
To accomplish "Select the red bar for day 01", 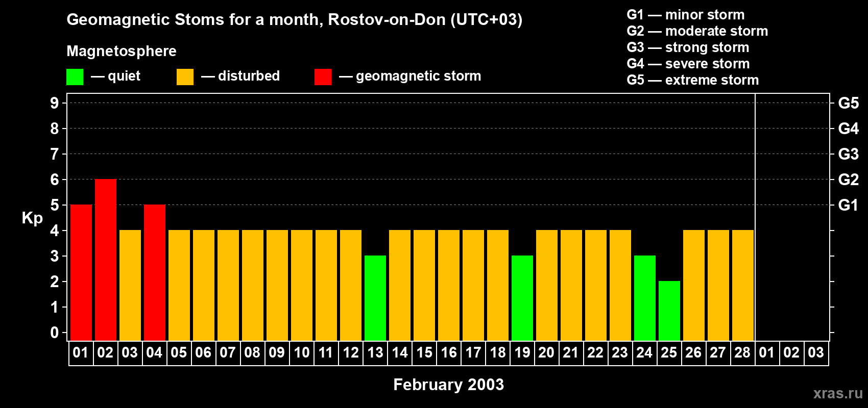I will [81, 272].
